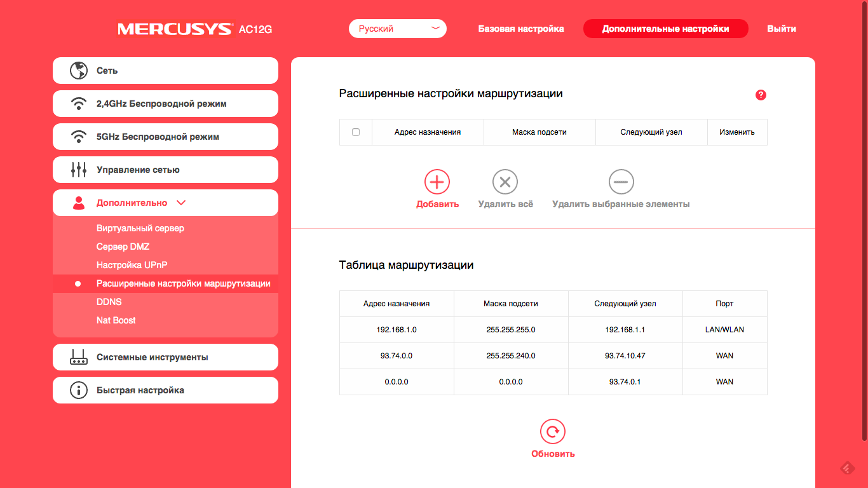868x488 pixels.
Task: Collapse the Дополнительно section chevron
Action: [181, 203]
